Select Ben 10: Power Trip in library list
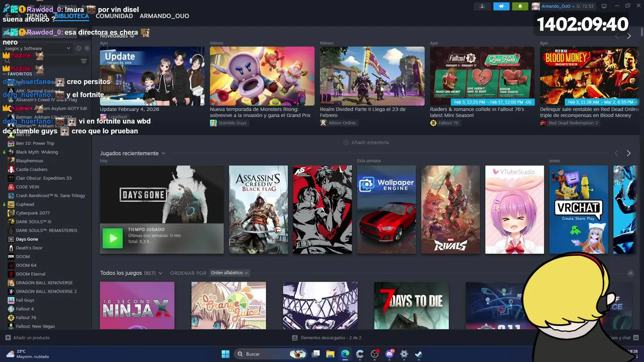 pyautogui.click(x=35, y=143)
